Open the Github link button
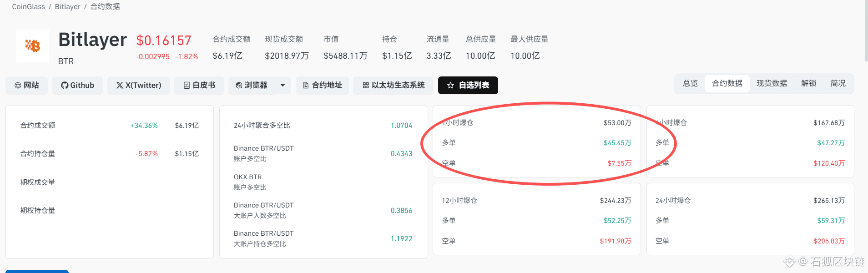Image resolution: width=868 pixels, height=273 pixels. [77, 86]
